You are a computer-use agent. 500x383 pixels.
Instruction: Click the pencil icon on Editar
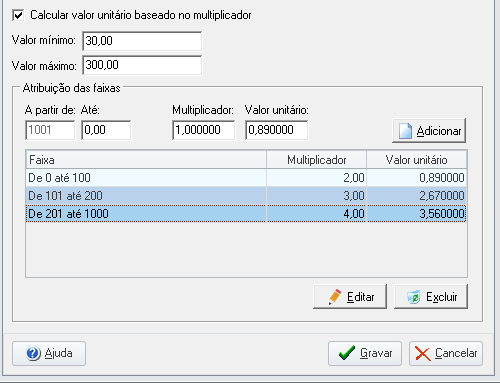335,296
